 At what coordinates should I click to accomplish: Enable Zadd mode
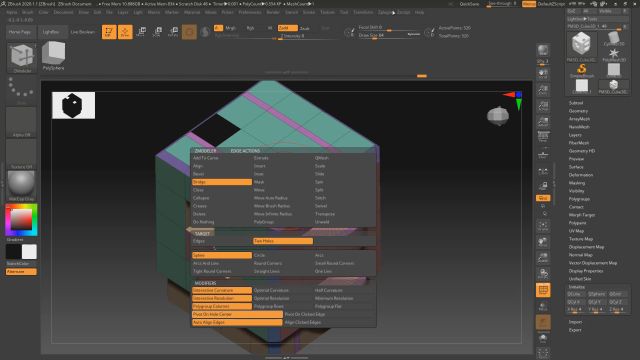[x=287, y=28]
